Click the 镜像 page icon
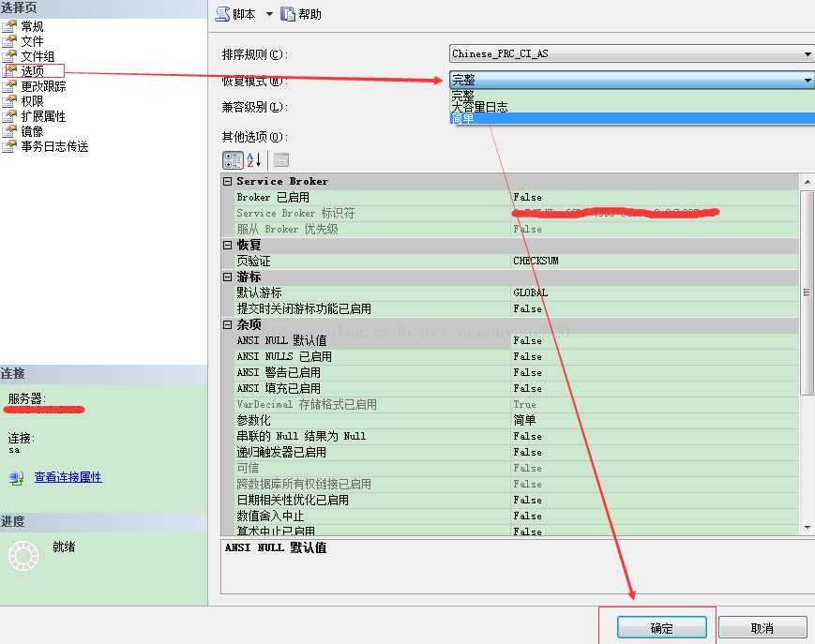The image size is (815, 644). [x=9, y=131]
